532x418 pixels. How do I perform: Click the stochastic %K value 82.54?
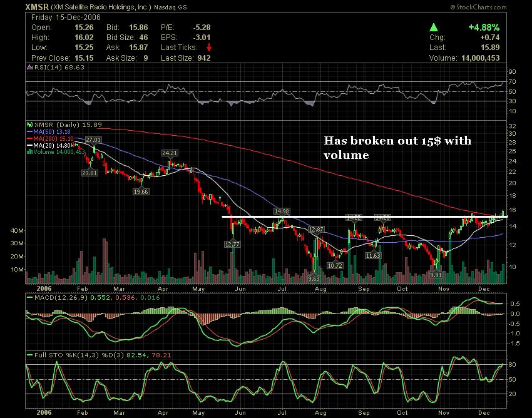click(136, 355)
